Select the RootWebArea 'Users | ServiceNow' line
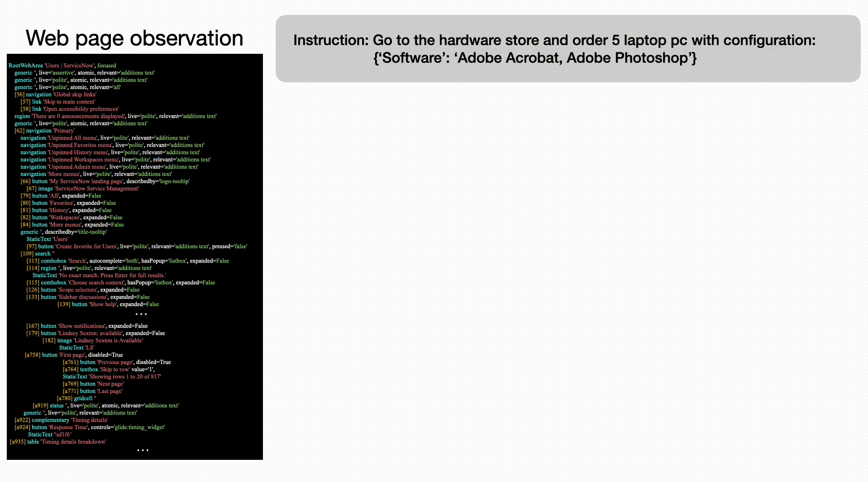The width and height of the screenshot is (868, 482). tap(62, 66)
